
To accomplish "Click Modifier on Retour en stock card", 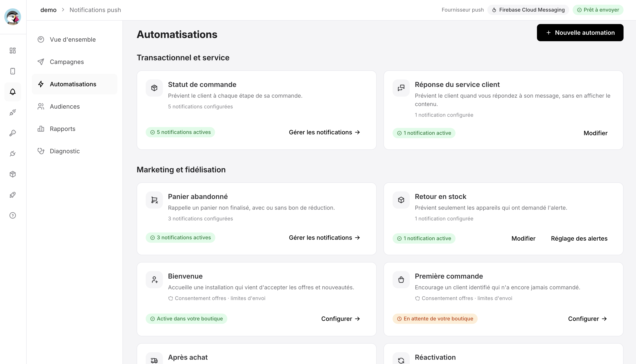I will (x=523, y=238).
